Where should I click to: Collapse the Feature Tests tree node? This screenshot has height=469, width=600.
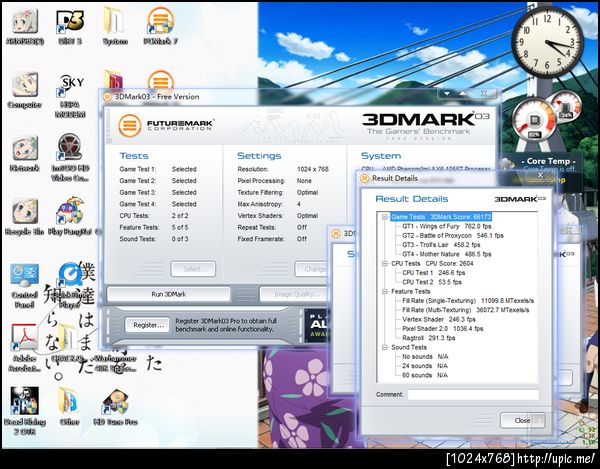[385, 291]
